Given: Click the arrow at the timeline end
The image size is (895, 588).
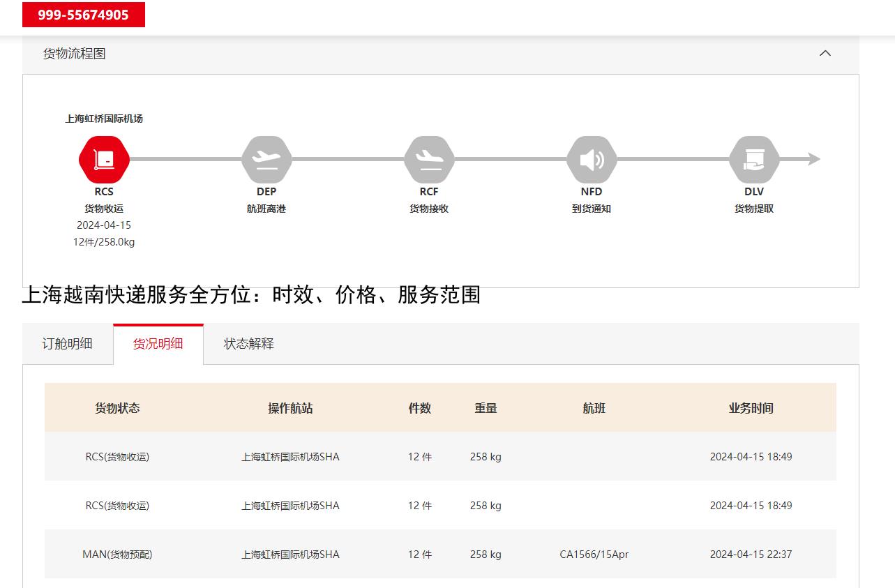Looking at the screenshot, I should pyautogui.click(x=813, y=160).
